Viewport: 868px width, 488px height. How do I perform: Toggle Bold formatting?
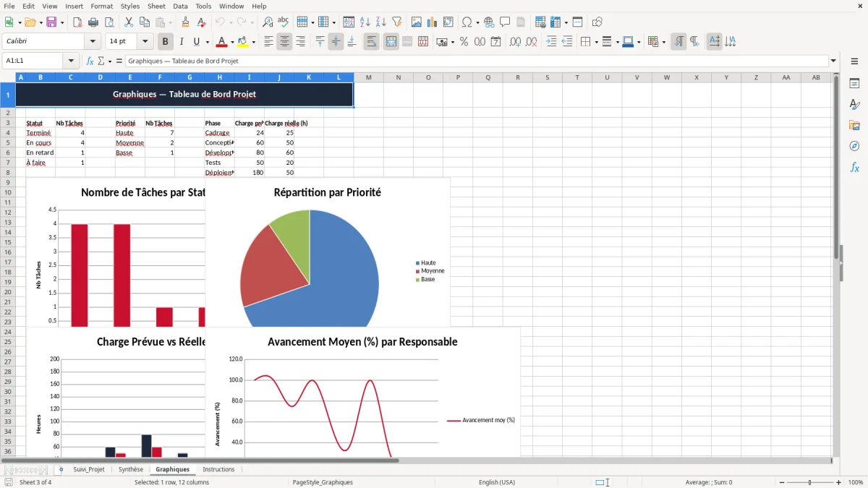[x=165, y=42]
